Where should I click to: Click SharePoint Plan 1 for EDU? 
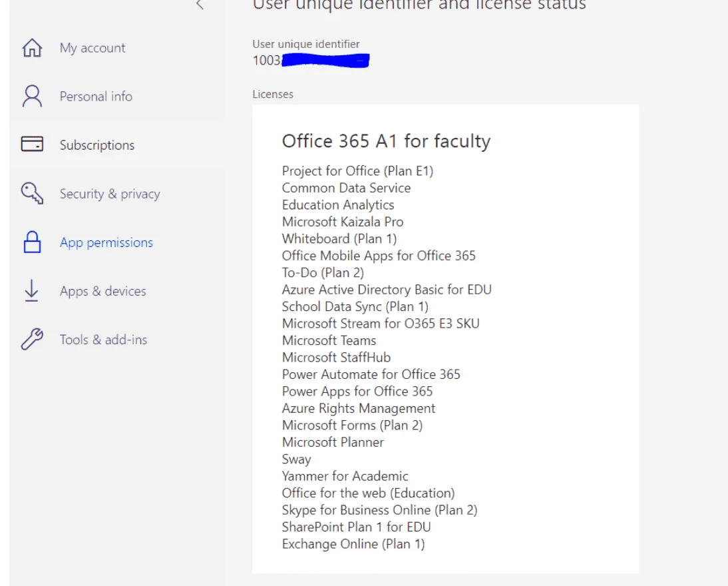point(357,527)
